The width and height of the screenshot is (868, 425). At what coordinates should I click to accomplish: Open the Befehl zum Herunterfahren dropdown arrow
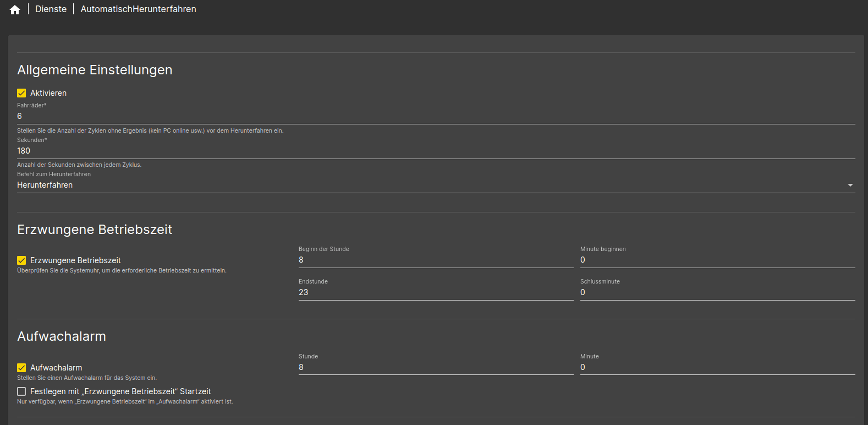click(x=850, y=185)
